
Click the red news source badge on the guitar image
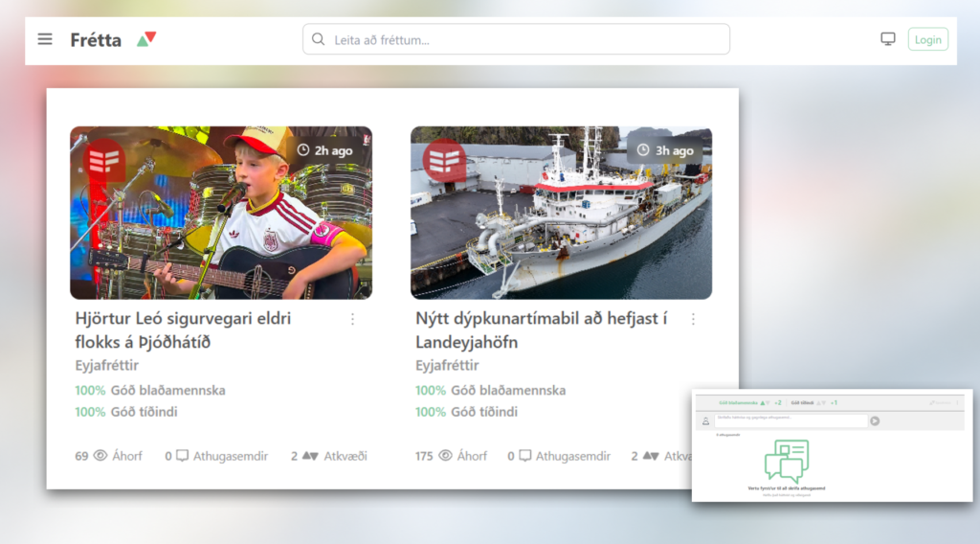coord(103,161)
